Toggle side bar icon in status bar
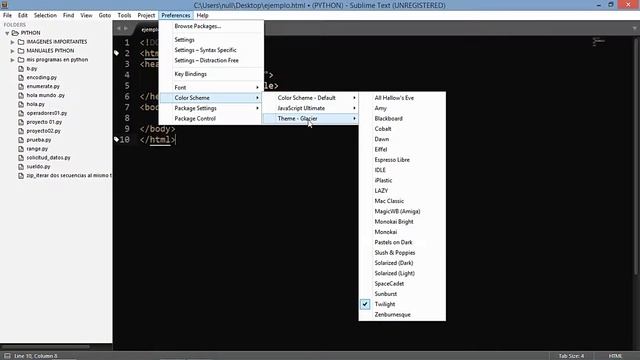640x360 pixels. [7, 356]
